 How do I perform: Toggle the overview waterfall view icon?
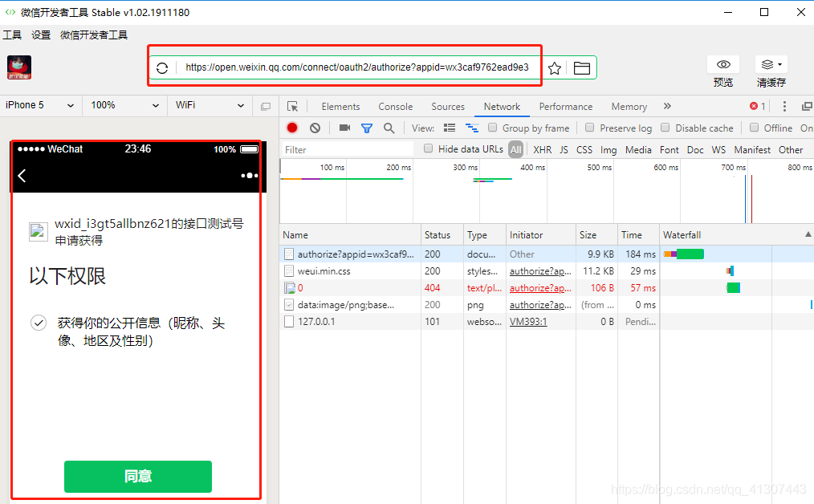472,128
